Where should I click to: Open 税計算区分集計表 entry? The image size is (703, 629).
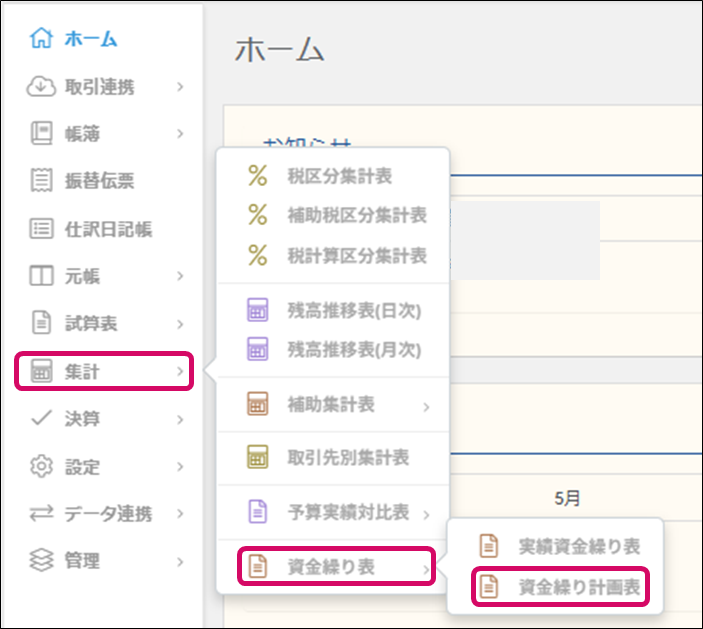(356, 256)
